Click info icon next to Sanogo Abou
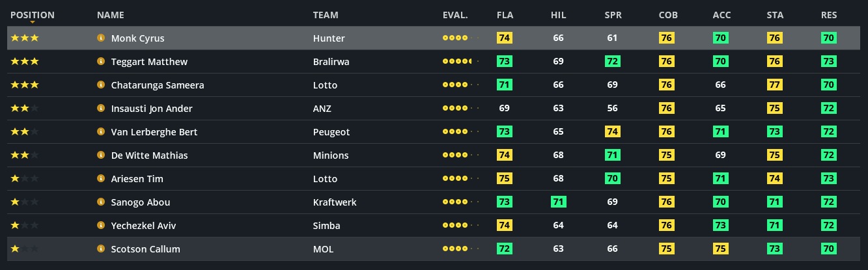Viewport: 868px width, 270px height. coord(101,202)
